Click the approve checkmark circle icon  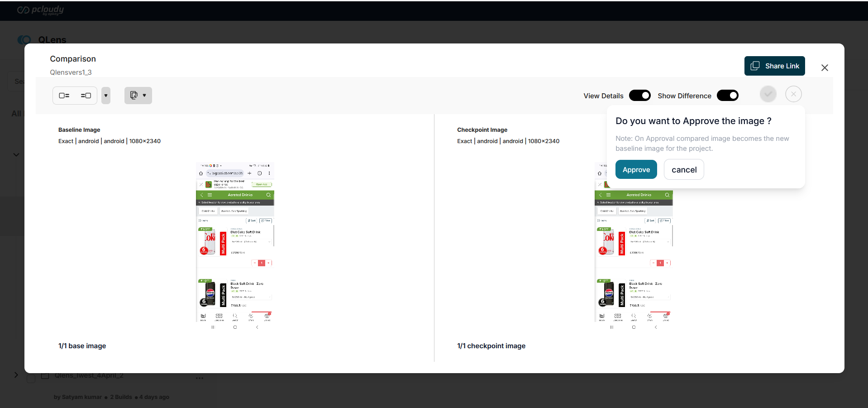pos(768,94)
